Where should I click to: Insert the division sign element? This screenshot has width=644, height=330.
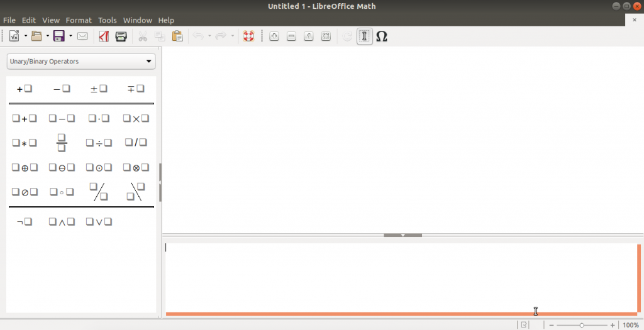(99, 143)
